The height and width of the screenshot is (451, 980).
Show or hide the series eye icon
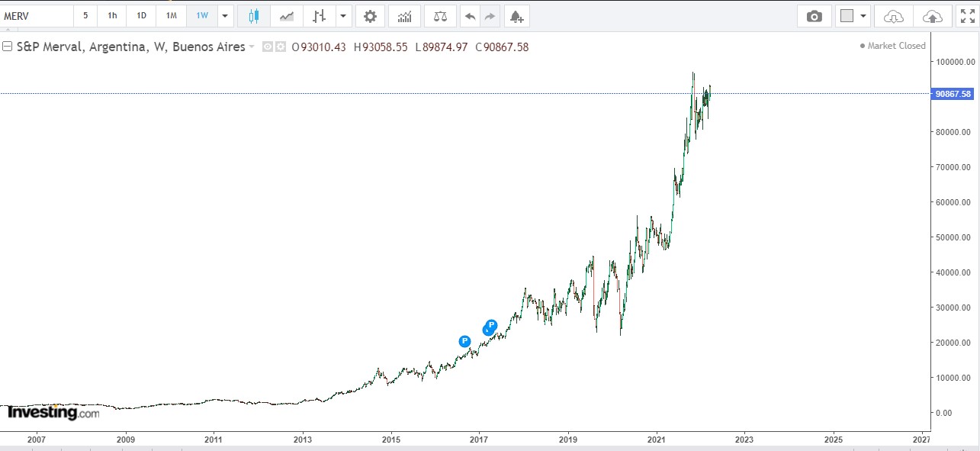[x=268, y=47]
